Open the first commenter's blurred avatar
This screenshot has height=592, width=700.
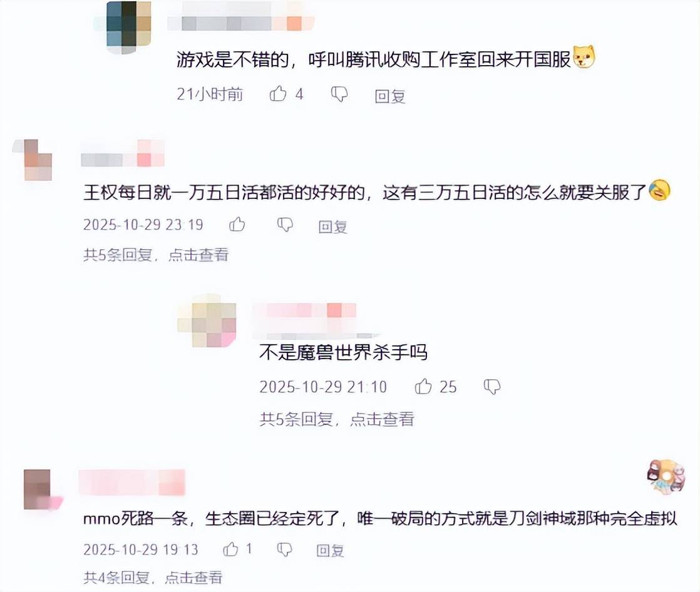click(x=123, y=27)
